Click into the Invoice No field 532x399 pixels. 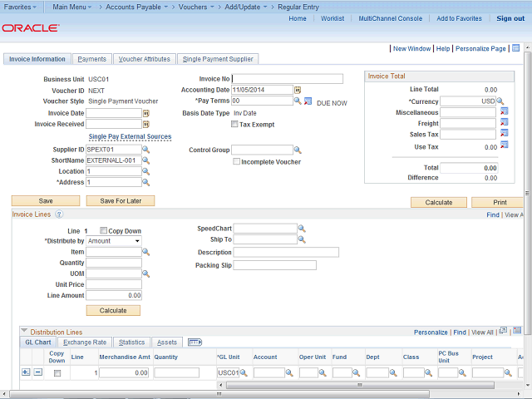click(288, 79)
